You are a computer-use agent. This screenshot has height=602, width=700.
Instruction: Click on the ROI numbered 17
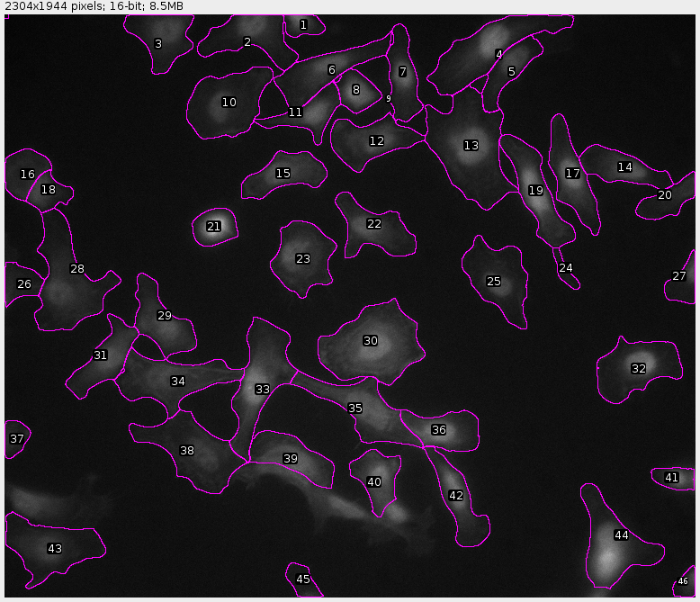pyautogui.click(x=573, y=174)
